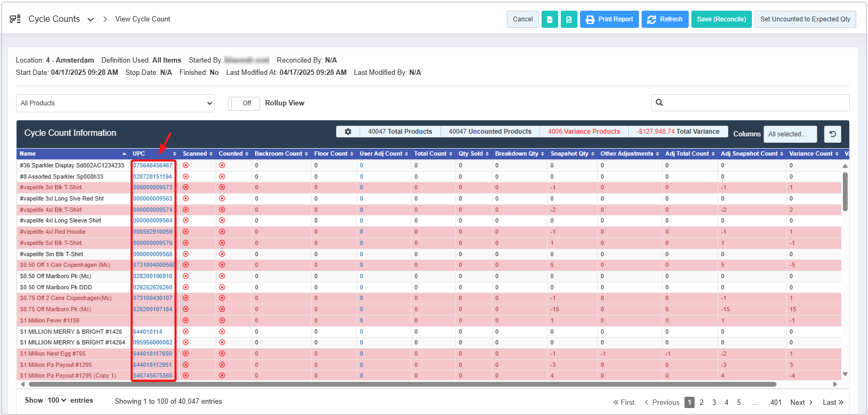Click Scanned icon for $0.50 Off Marlboro Pk DDD
Image resolution: width=868 pixels, height=415 pixels.
(186, 287)
